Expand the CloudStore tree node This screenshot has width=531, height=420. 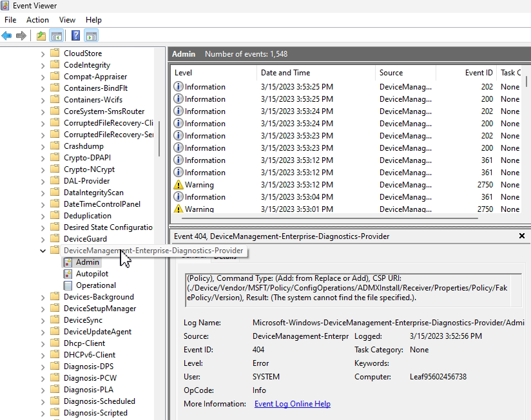point(43,54)
